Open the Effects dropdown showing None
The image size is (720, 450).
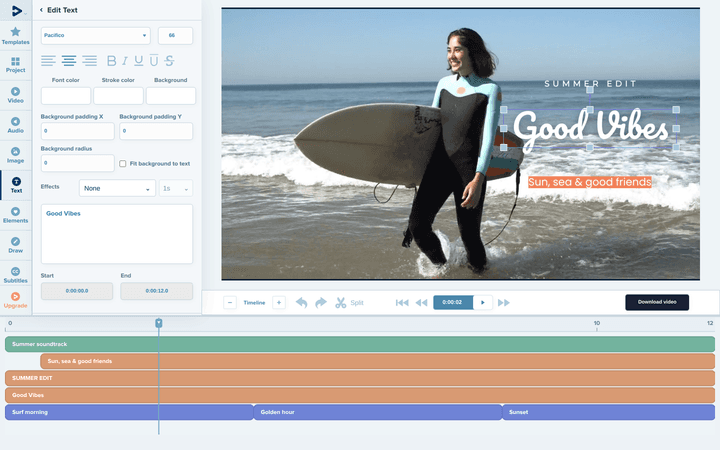click(117, 188)
